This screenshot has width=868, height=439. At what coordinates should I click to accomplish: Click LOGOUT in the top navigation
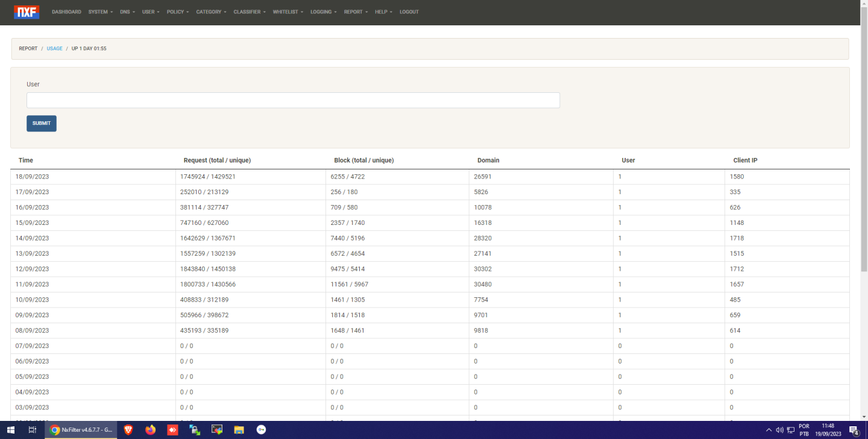(409, 12)
